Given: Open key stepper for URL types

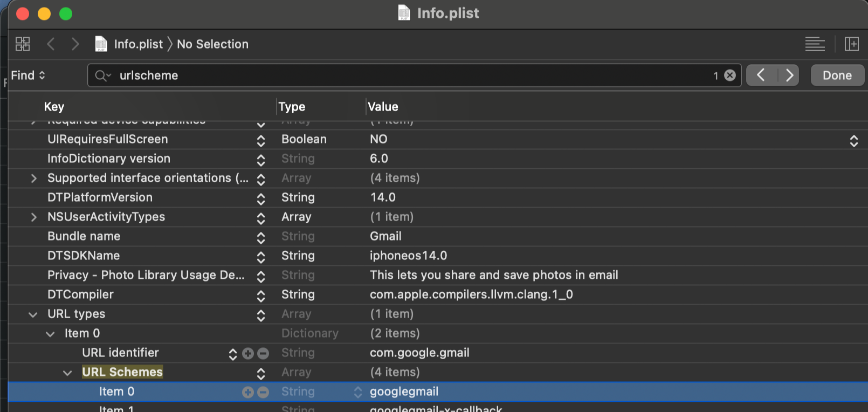Looking at the screenshot, I should [261, 315].
